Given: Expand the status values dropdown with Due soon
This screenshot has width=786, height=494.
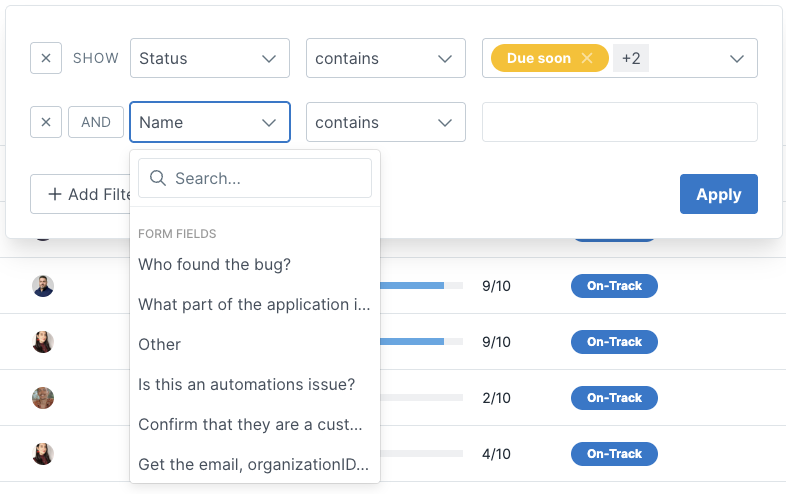Looking at the screenshot, I should [736, 59].
